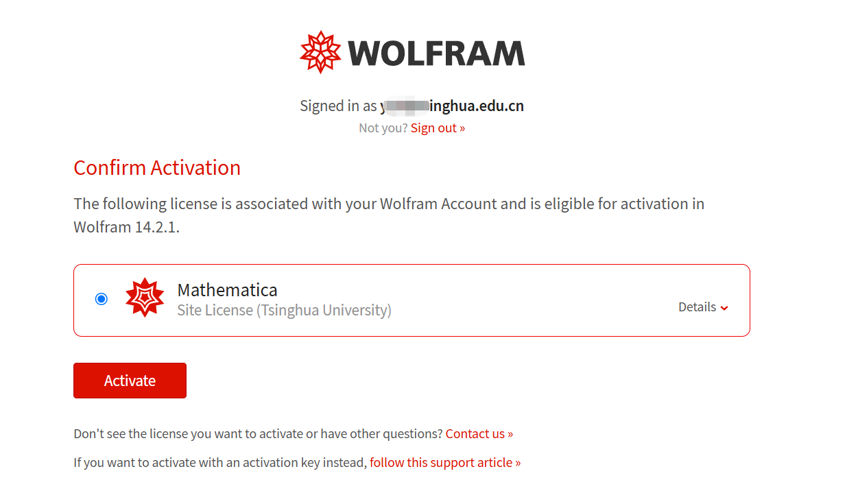Image resolution: width=858 pixels, height=504 pixels.
Task: Click the red Mathematica star icon
Action: [145, 298]
